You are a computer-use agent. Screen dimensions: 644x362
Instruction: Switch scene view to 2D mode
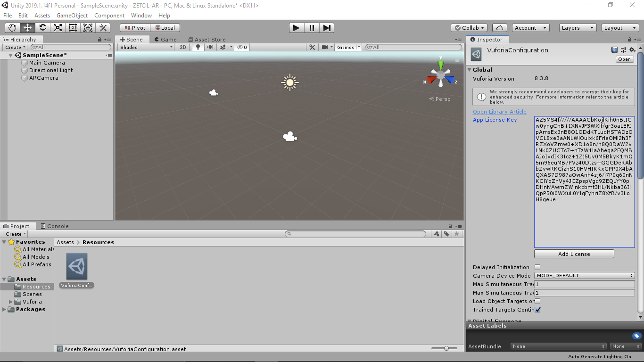(182, 47)
